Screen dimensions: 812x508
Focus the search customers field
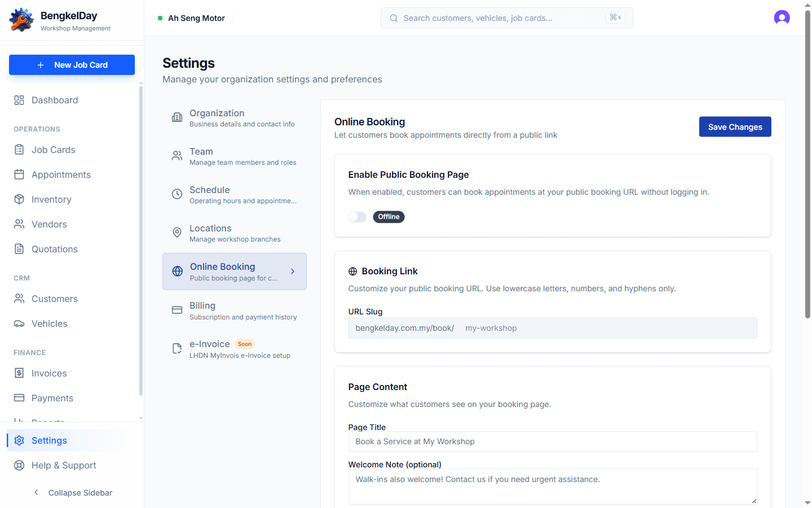tap(507, 18)
